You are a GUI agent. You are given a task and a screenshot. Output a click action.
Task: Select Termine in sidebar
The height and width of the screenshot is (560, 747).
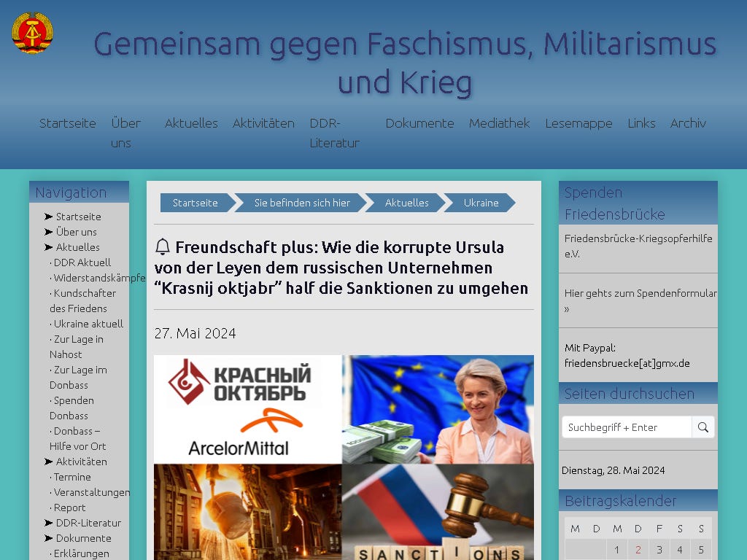click(72, 477)
